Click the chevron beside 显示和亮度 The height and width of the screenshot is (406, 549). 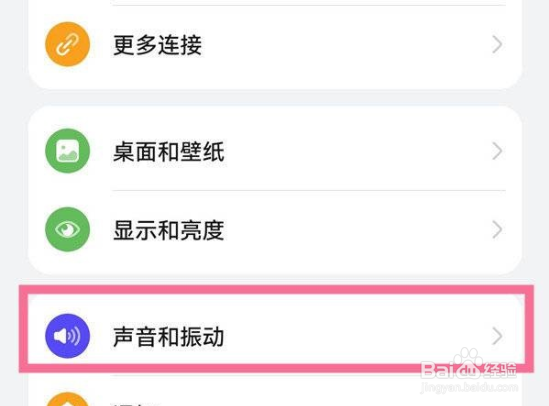point(497,230)
